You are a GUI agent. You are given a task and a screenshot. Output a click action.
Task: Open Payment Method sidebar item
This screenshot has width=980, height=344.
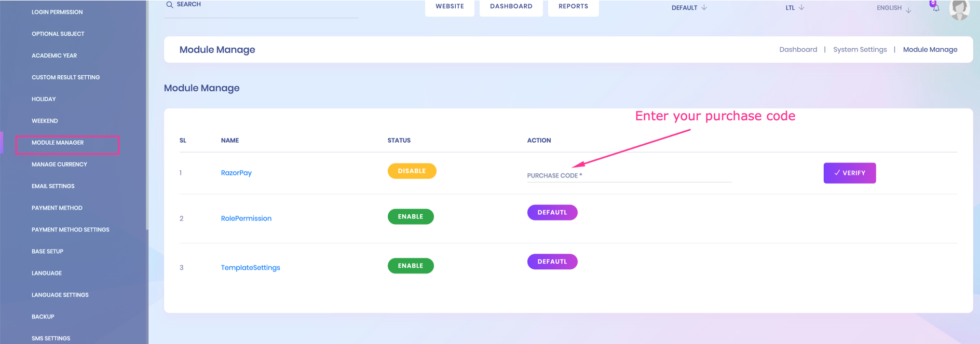tap(57, 208)
